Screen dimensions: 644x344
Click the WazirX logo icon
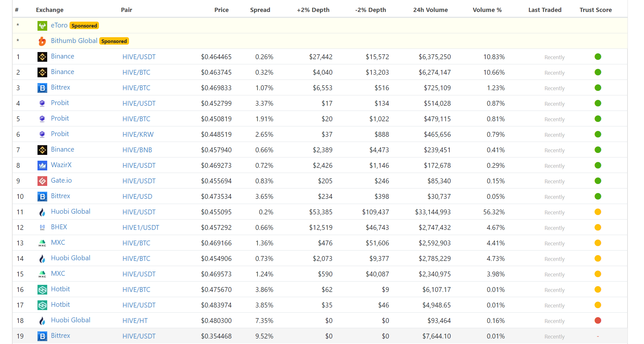tap(42, 166)
